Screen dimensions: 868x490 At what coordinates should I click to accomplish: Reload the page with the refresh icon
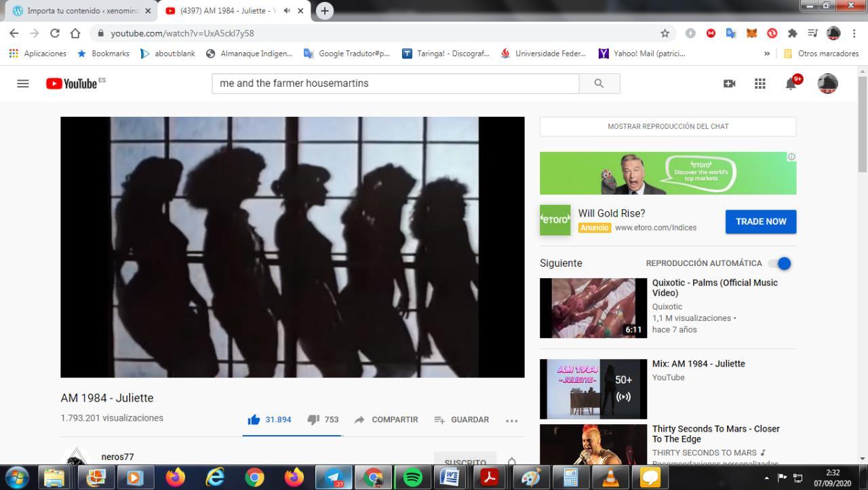click(x=55, y=33)
